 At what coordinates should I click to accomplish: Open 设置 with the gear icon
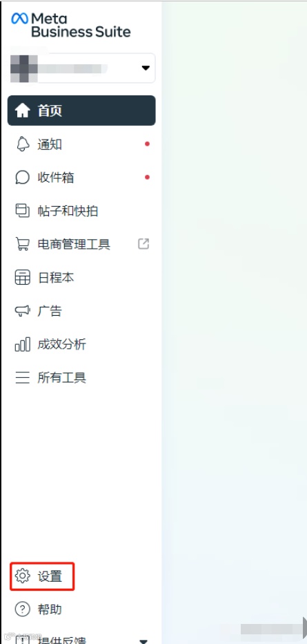point(23,576)
